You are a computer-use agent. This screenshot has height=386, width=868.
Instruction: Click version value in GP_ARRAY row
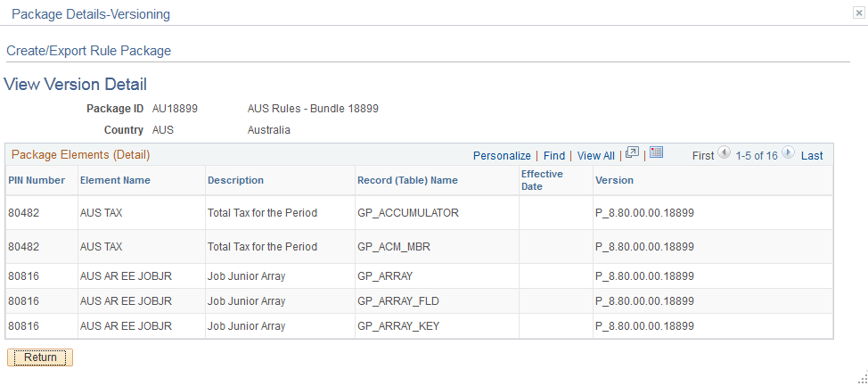645,275
